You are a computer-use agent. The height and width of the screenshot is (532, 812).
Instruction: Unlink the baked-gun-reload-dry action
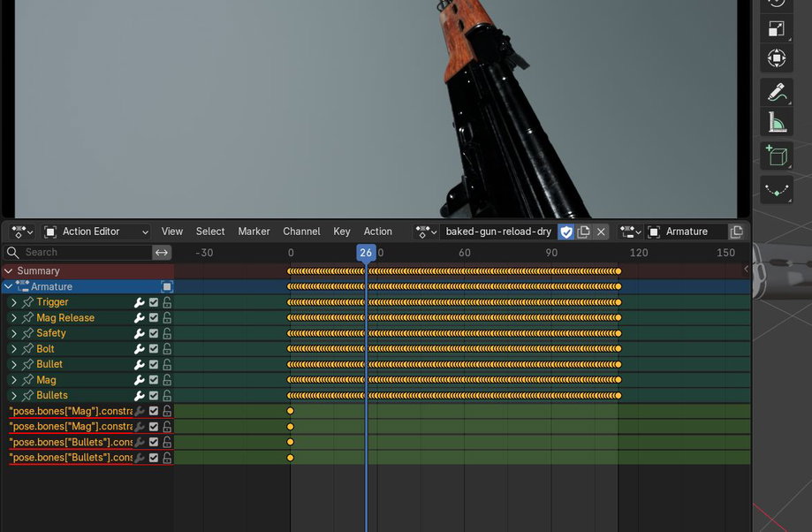tap(601, 232)
